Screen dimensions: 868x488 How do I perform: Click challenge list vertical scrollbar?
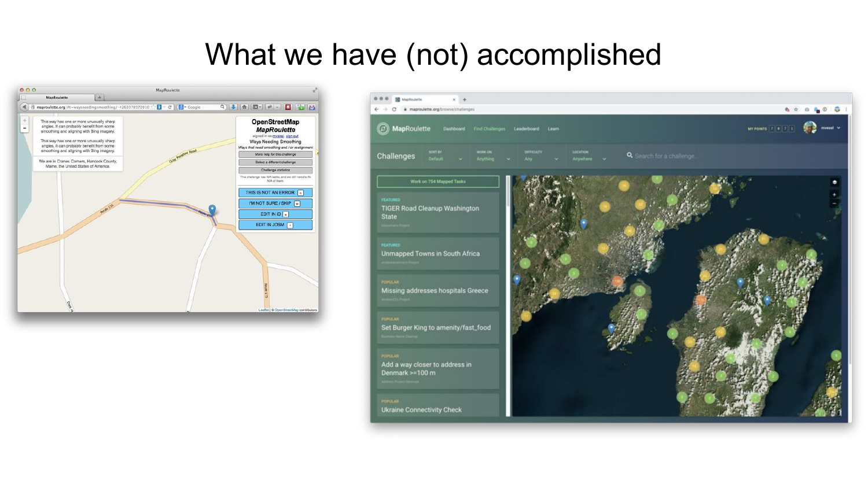(508, 192)
